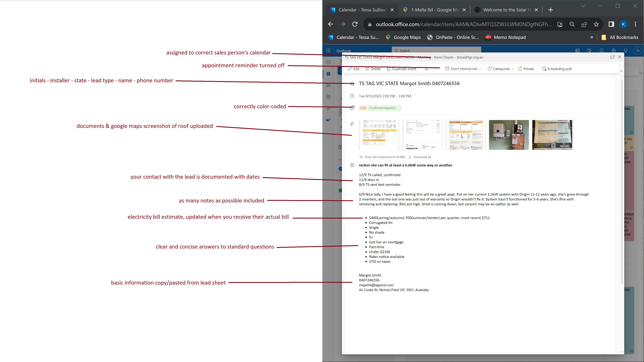
Task: Share this page from the address bar
Action: pyautogui.click(x=584, y=24)
